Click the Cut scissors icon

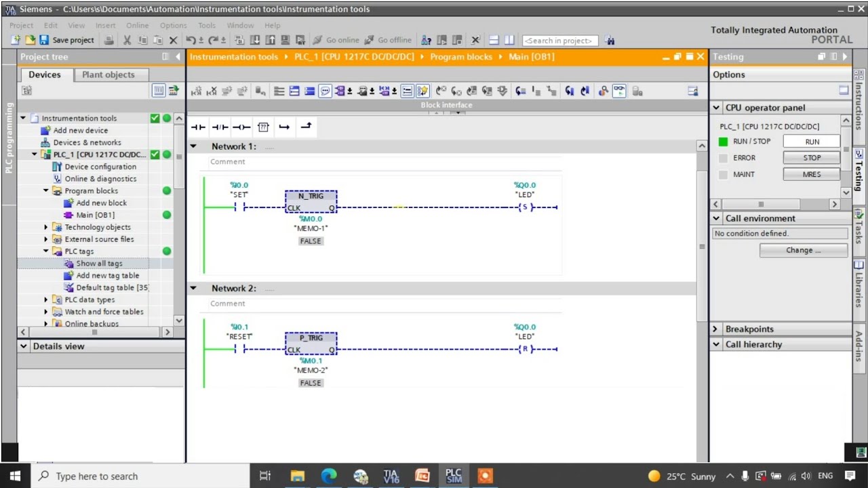(127, 40)
